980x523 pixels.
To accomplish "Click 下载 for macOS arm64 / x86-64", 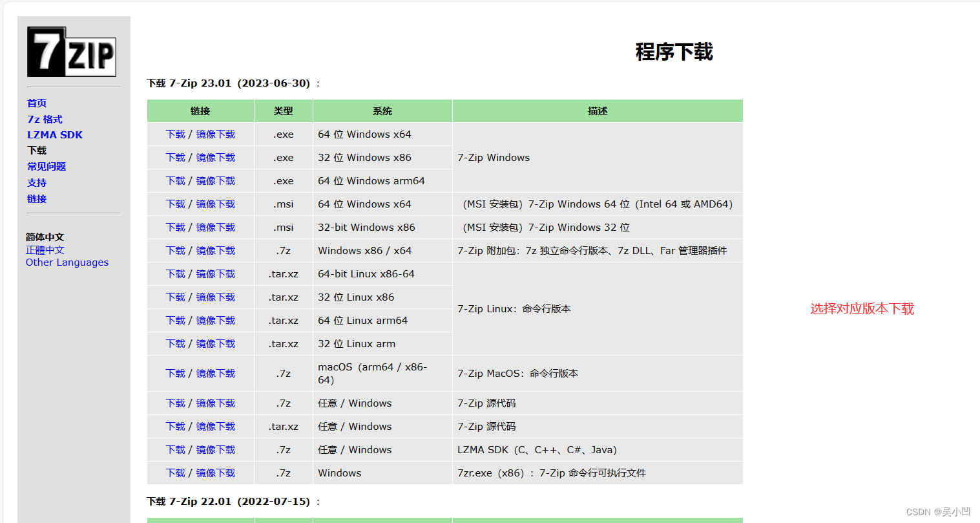I will click(x=175, y=373).
